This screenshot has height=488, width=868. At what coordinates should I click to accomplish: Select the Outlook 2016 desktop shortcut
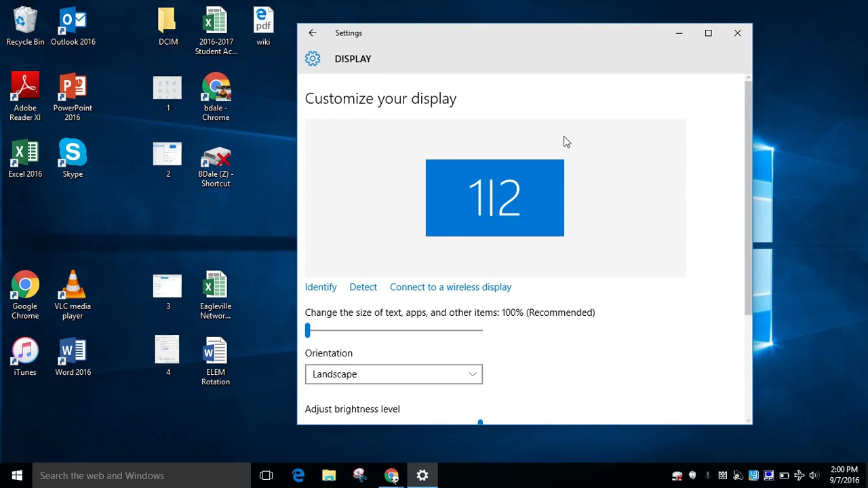pyautogui.click(x=73, y=26)
